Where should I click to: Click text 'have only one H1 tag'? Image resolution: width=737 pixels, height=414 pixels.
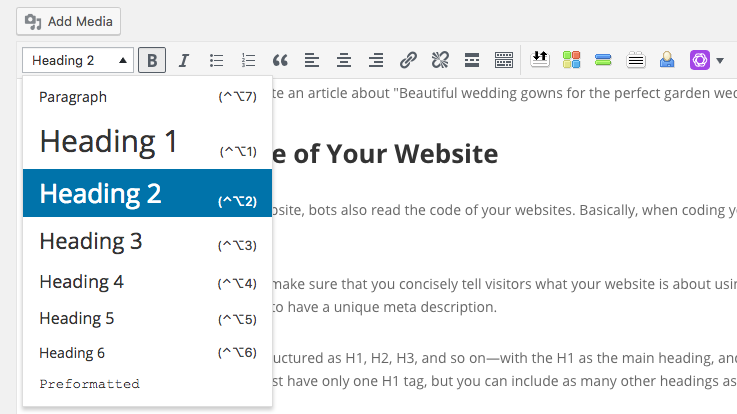tap(357, 381)
